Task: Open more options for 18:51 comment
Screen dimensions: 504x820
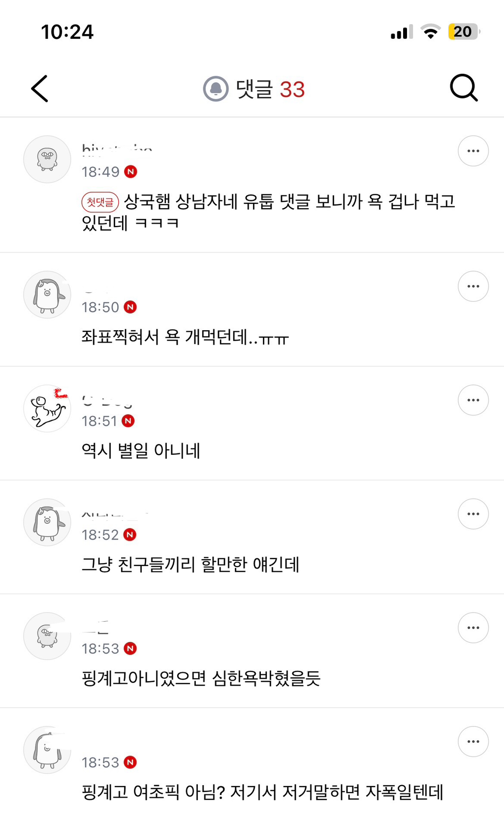Action: click(473, 400)
